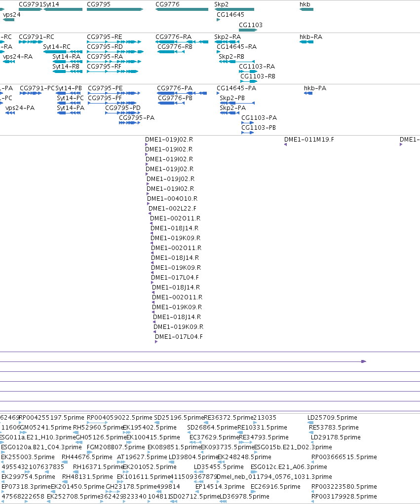420x504 pixels.
Task: Select transcript Skp2-RA
Action: (x=227, y=42)
